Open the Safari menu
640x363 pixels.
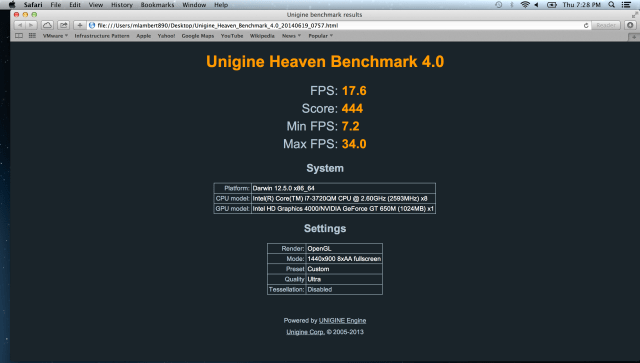(33, 5)
